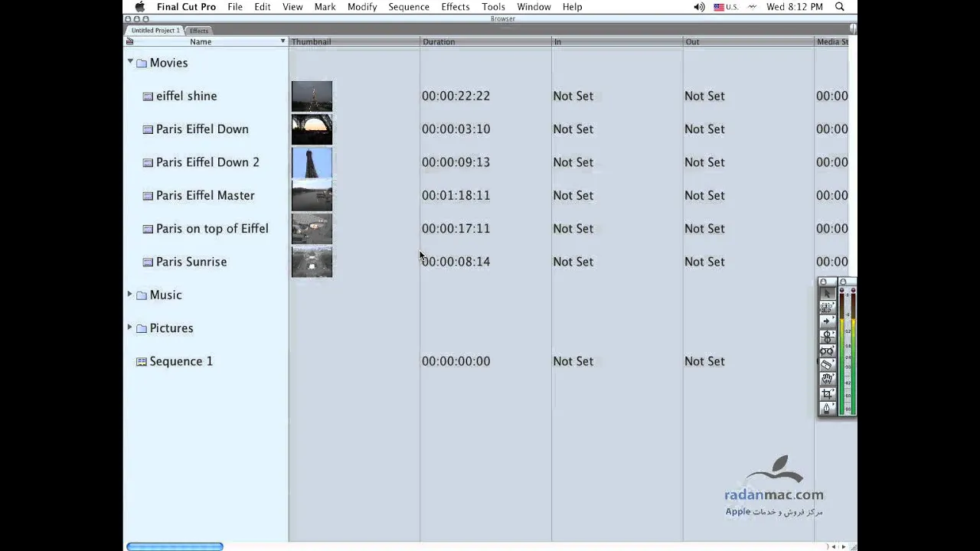Open the U.S. input source menu
The image size is (980, 551).
(726, 7)
